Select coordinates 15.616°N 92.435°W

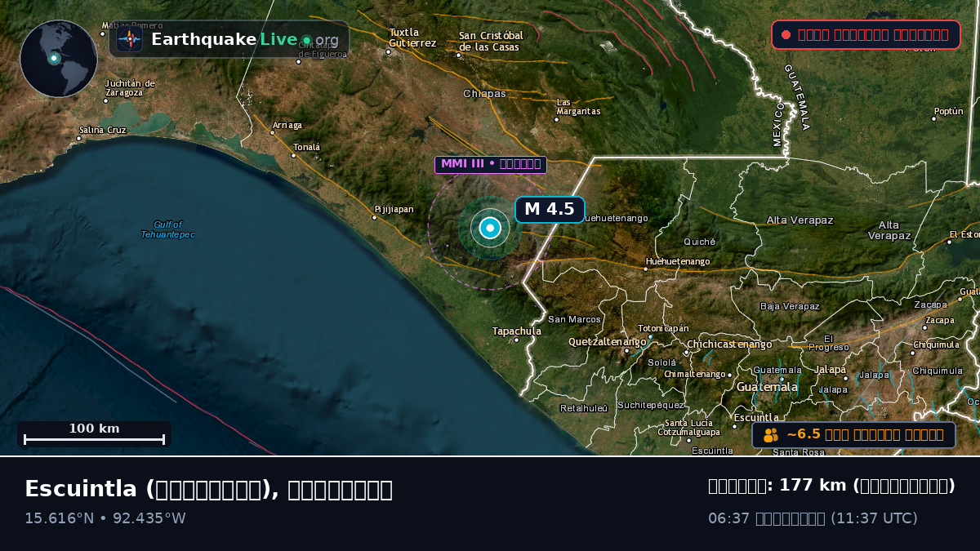pyautogui.click(x=105, y=518)
